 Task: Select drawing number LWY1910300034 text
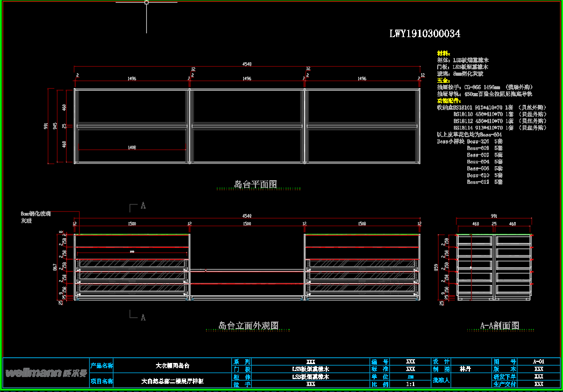[424, 34]
